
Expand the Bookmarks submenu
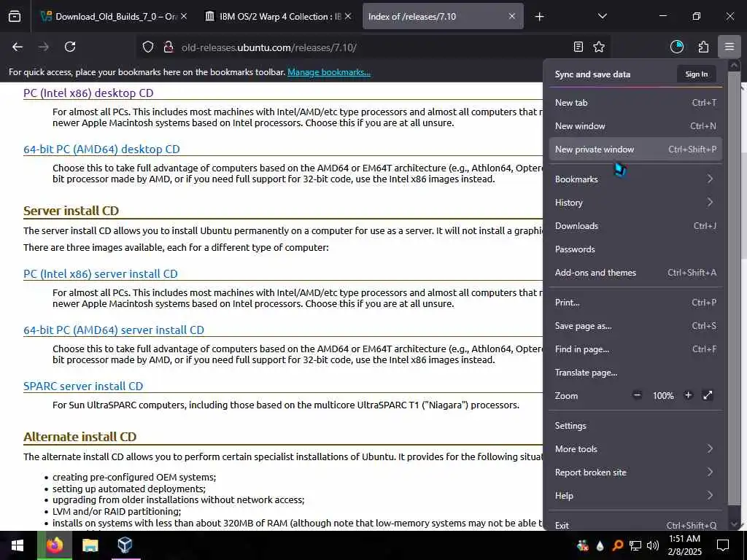635,179
